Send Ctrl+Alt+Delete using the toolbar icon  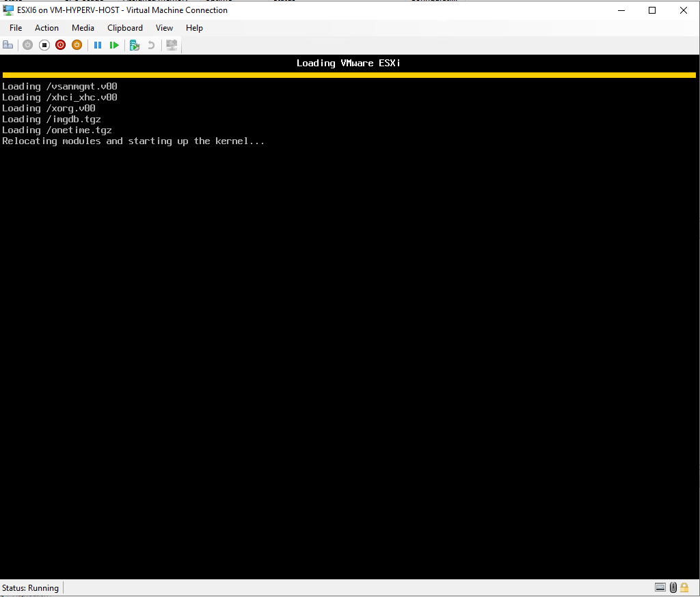[x=8, y=45]
